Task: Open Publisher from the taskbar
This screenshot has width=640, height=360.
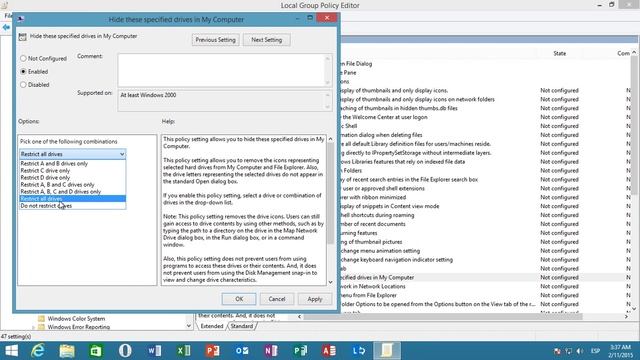Action: (x=300, y=351)
